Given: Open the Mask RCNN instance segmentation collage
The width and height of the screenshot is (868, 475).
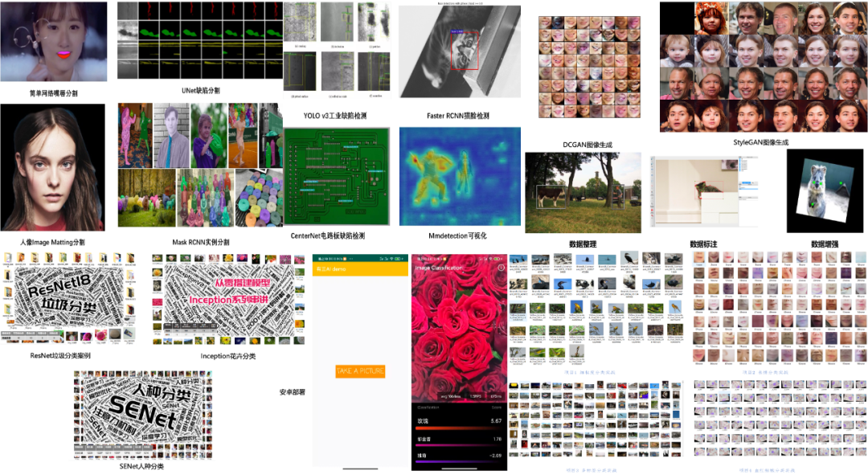Looking at the screenshot, I should [200, 165].
